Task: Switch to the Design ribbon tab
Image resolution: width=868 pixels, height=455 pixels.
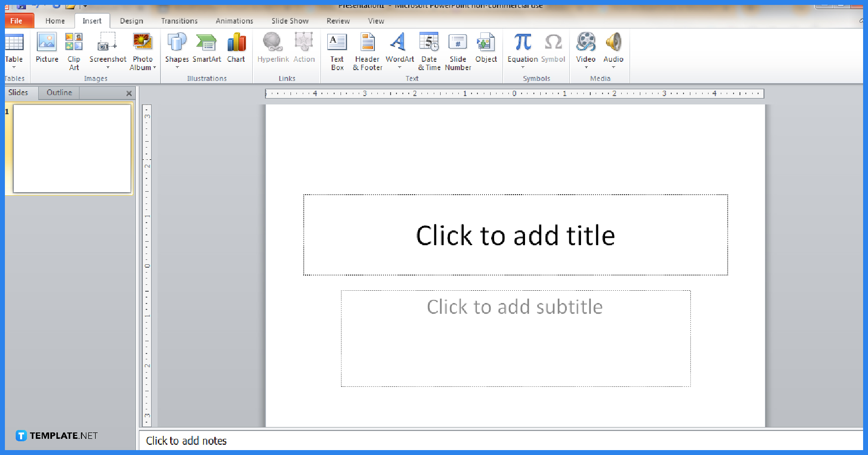Action: (132, 21)
